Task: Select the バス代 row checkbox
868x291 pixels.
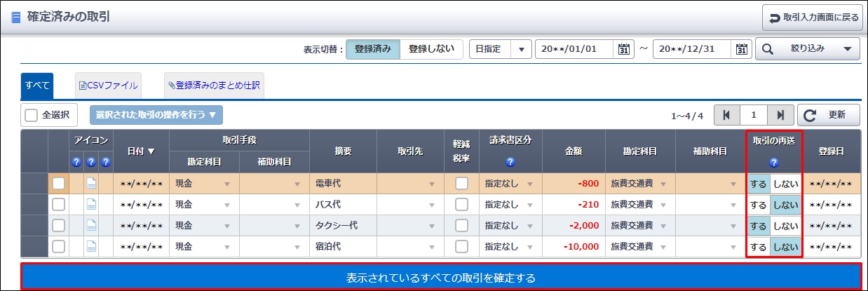Action: point(58,205)
